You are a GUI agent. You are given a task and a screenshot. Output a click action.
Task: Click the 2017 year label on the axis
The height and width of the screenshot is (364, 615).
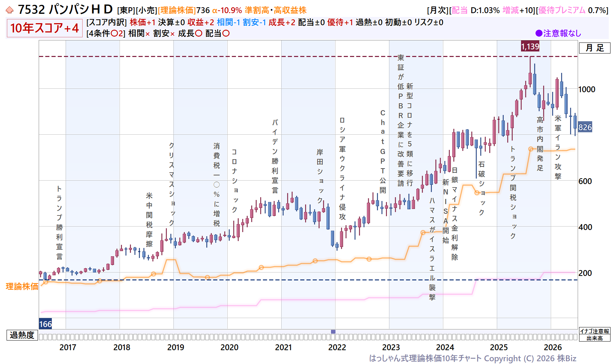coord(68,347)
